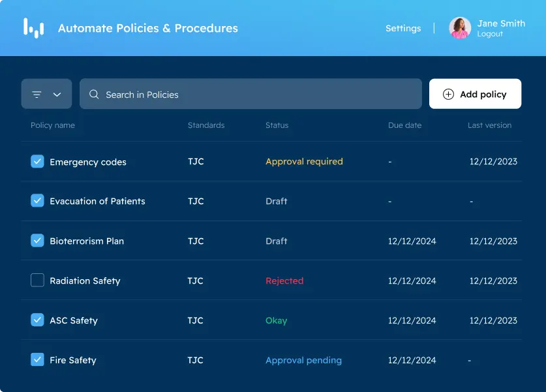The width and height of the screenshot is (546, 392).
Task: Click the Approval required status on Emergency codes
Action: 304,161
